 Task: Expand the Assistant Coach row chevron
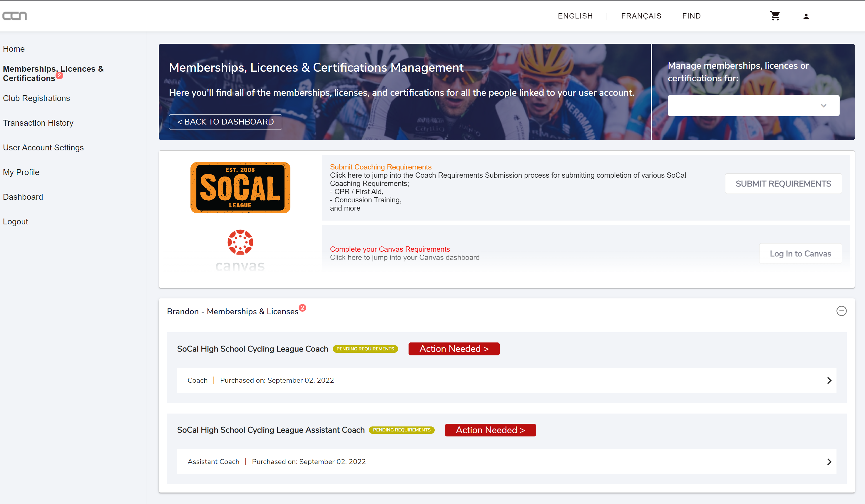(x=829, y=461)
